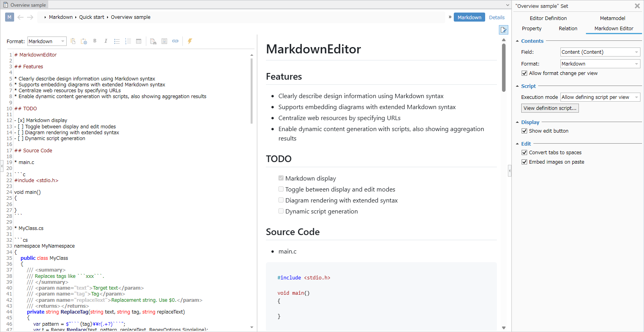Open the tab list dropdown arrow

pos(508,5)
